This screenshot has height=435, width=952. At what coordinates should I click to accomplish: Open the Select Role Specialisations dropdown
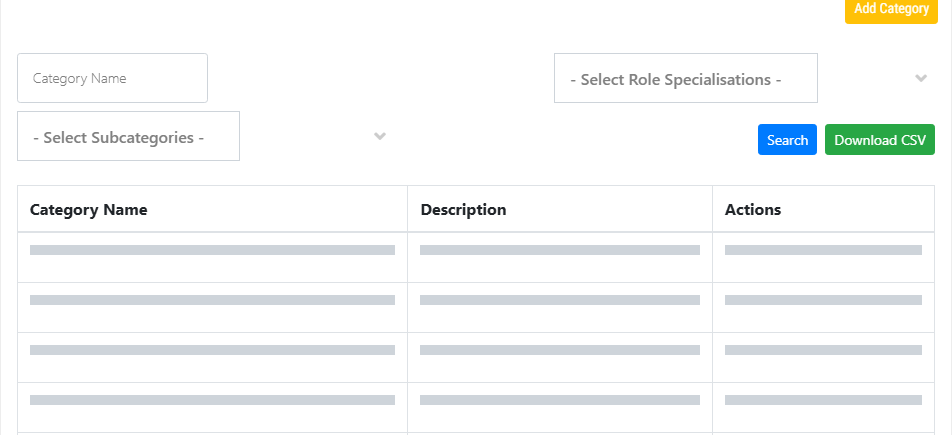(x=685, y=78)
